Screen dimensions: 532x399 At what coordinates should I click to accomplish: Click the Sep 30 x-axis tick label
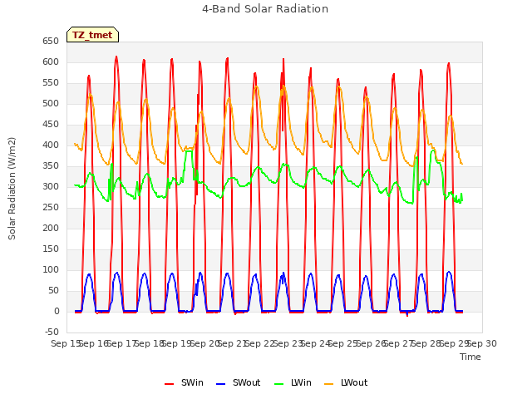coord(482,343)
